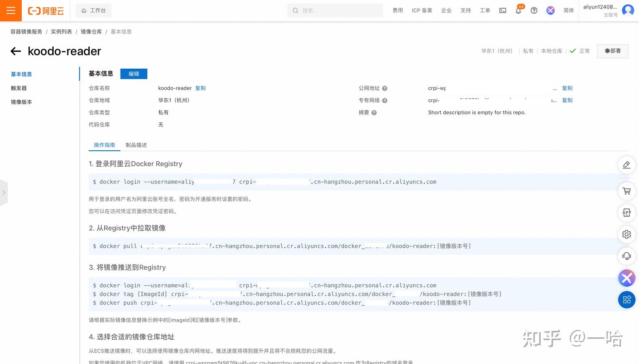Open the APP mobile download icon
639x364 pixels.
click(x=626, y=212)
